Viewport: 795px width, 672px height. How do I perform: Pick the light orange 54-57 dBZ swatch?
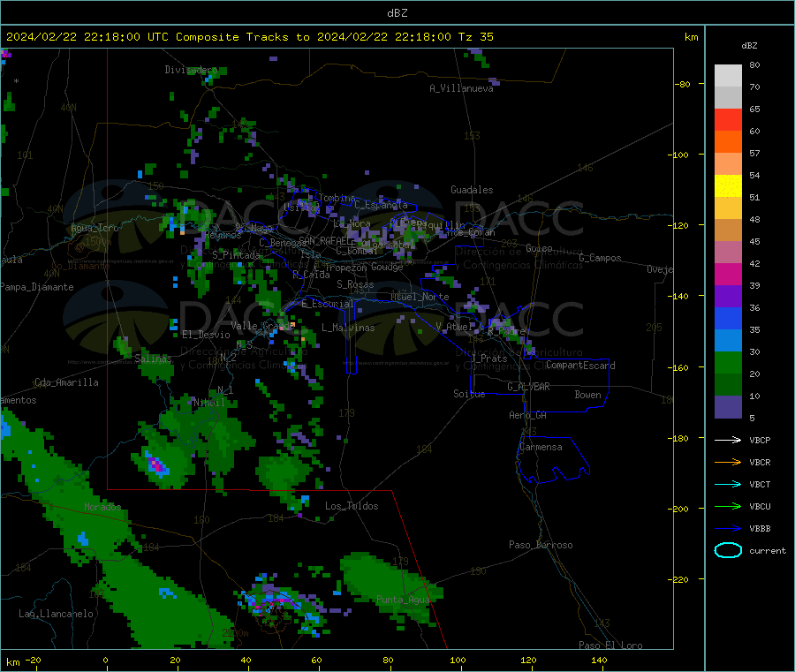pos(728,164)
